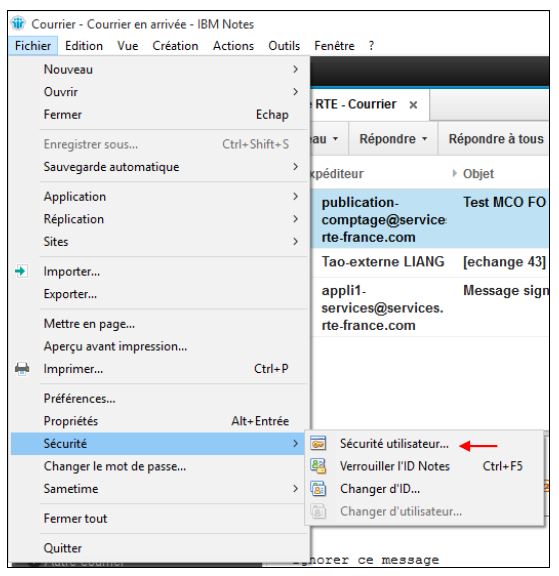This screenshot has height=576, width=559.
Task: Select Verrouiller l'ID Notes entry
Action: point(425,466)
